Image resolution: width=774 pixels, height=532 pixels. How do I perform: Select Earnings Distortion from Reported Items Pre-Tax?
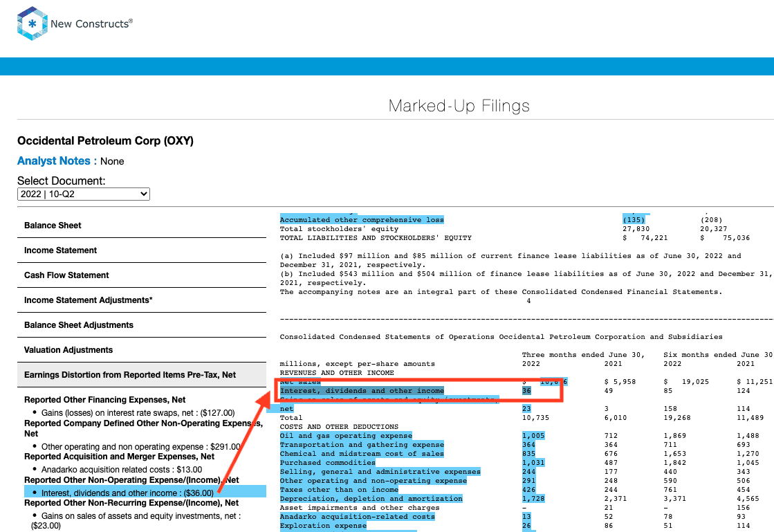[x=142, y=374]
